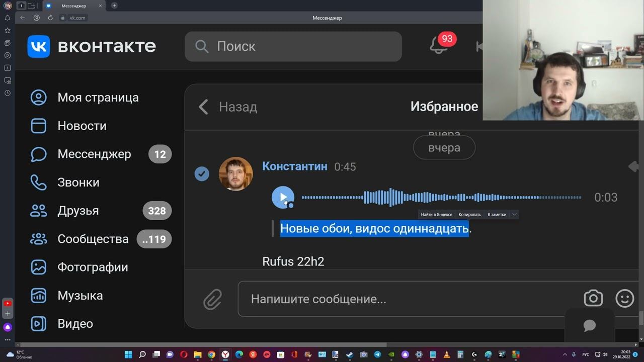Open Моя страница in the sidebar
The width and height of the screenshot is (644, 362).
pos(85,98)
